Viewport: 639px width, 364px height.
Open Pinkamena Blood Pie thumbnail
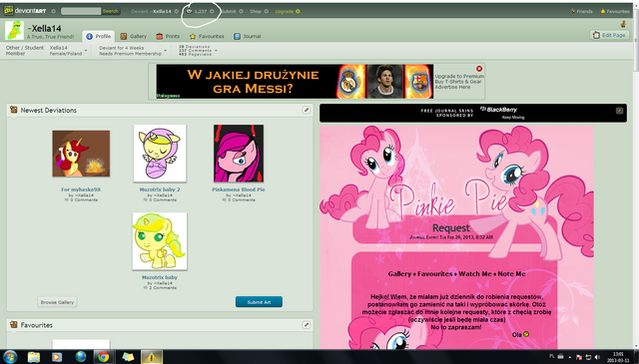click(239, 154)
